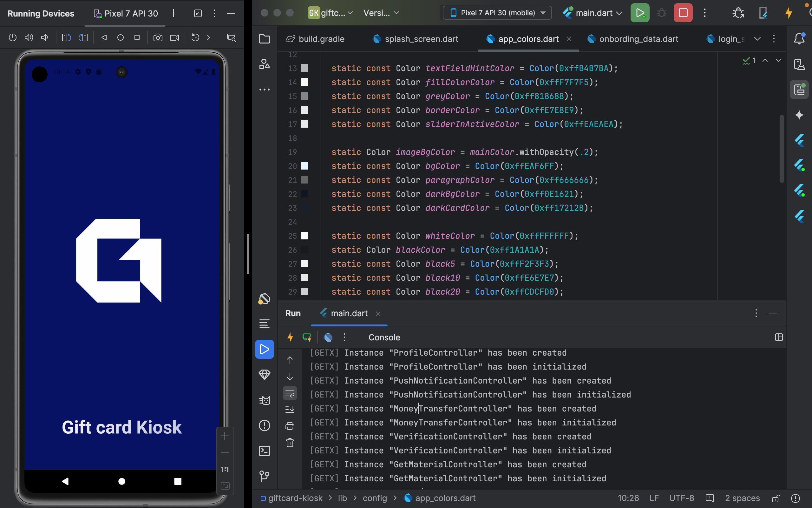
Task: Open main.dart run configuration dropdown
Action: pyautogui.click(x=592, y=13)
